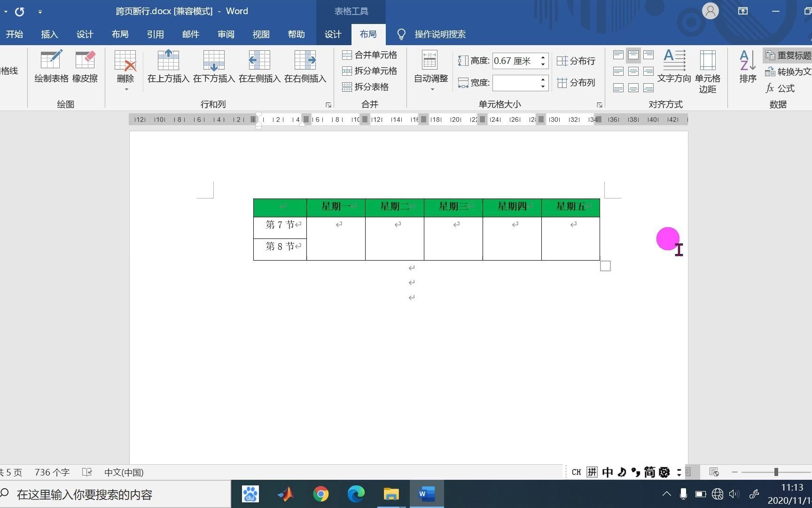Switch to 视图 (View) tab
The height and width of the screenshot is (508, 812).
[261, 34]
